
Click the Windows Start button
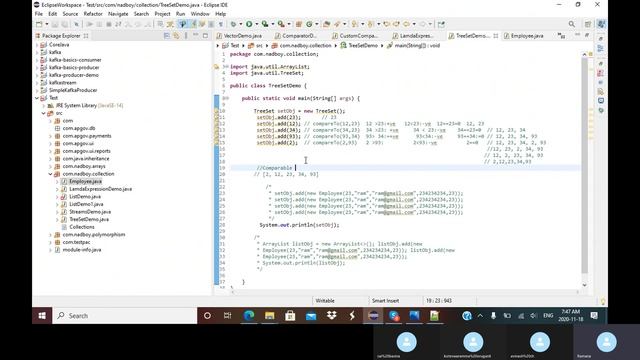(42, 316)
